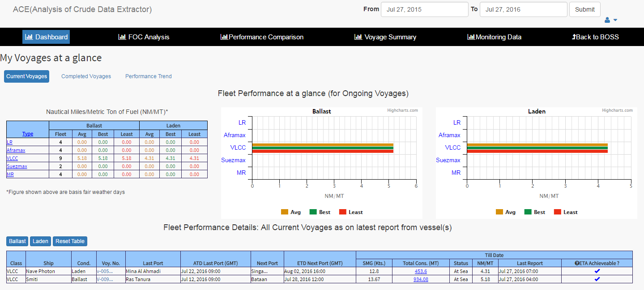Switch to Performance Trend tab
644x290 pixels.
pyautogui.click(x=149, y=76)
